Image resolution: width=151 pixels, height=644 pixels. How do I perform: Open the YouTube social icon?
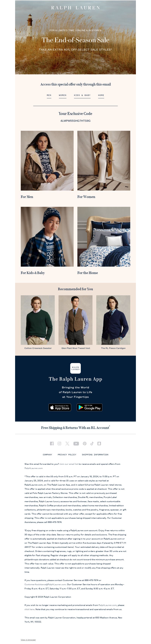pos(76,443)
